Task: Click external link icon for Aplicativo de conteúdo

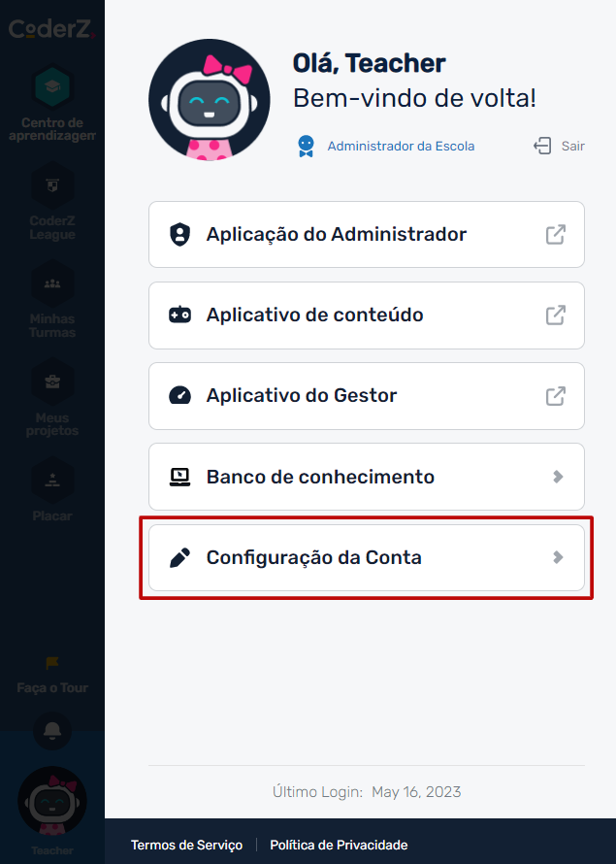Action: click(556, 316)
